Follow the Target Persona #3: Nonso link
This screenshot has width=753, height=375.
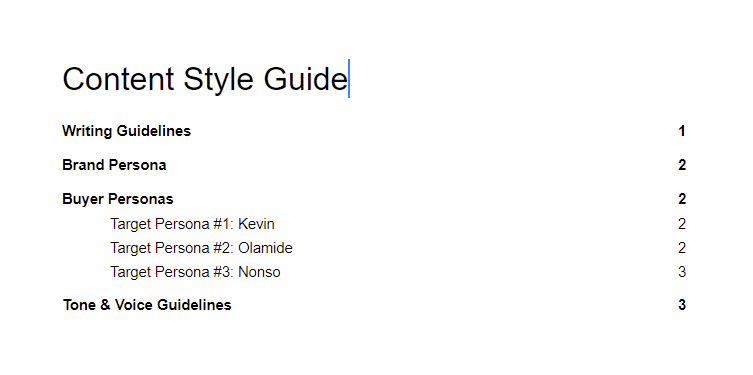pos(195,272)
